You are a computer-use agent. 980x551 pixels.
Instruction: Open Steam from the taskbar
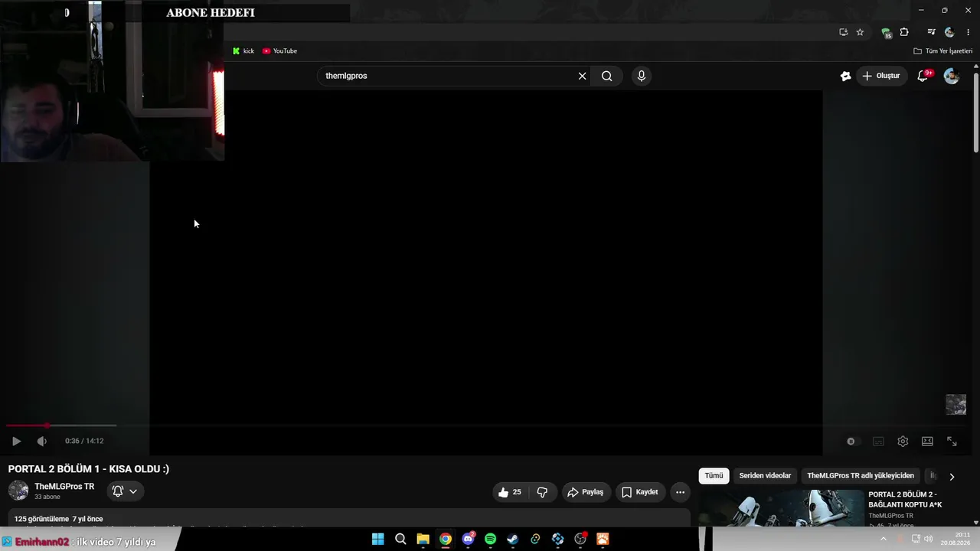[x=513, y=540]
